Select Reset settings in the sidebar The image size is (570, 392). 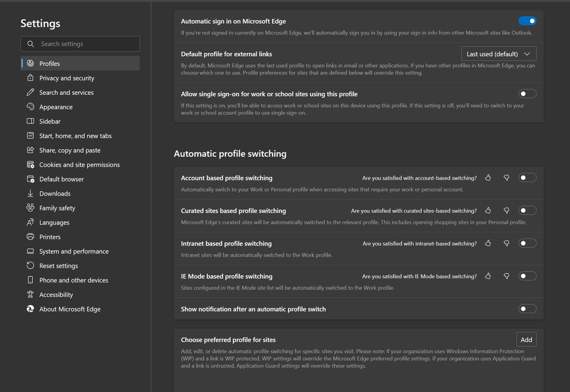[58, 266]
